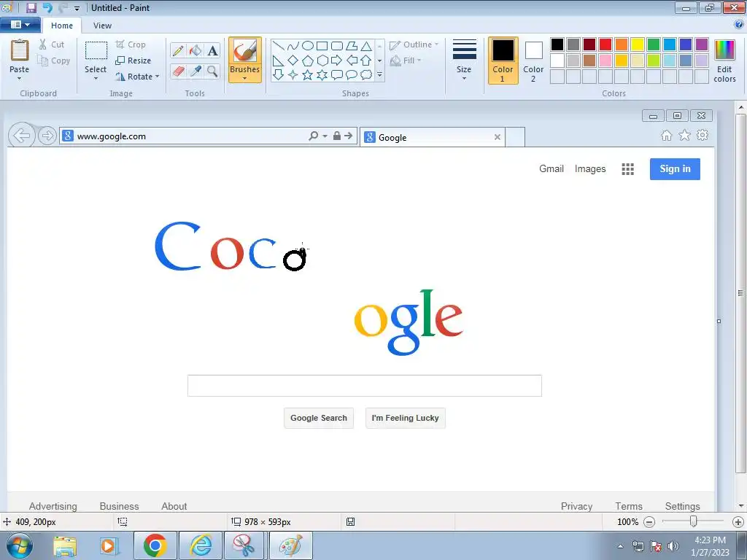Activate the Color 2 button
The image size is (747, 560).
point(533,61)
